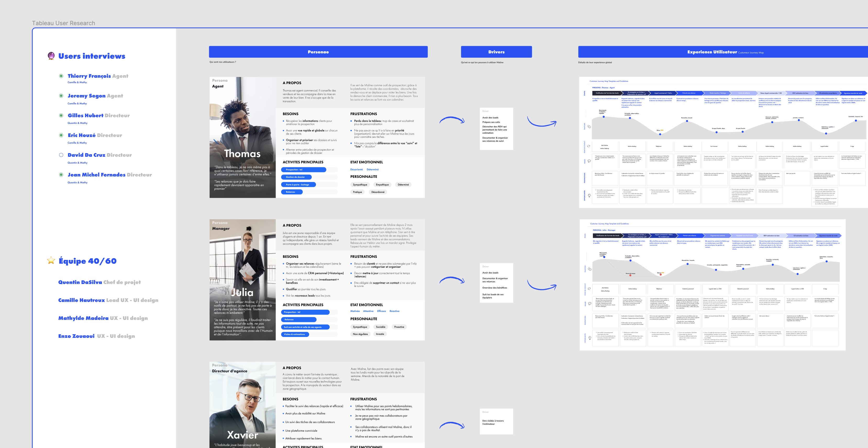Click the Julia persona portrait photo
This screenshot has width=868, height=448.
click(x=243, y=280)
